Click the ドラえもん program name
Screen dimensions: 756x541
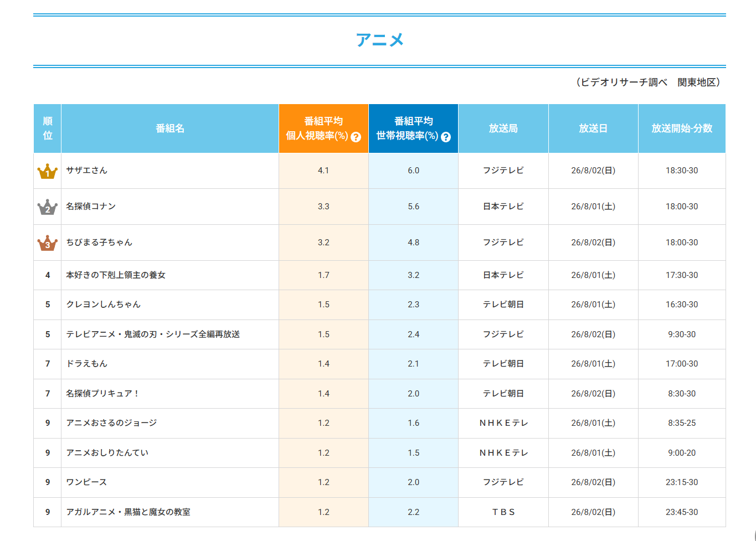click(x=86, y=364)
